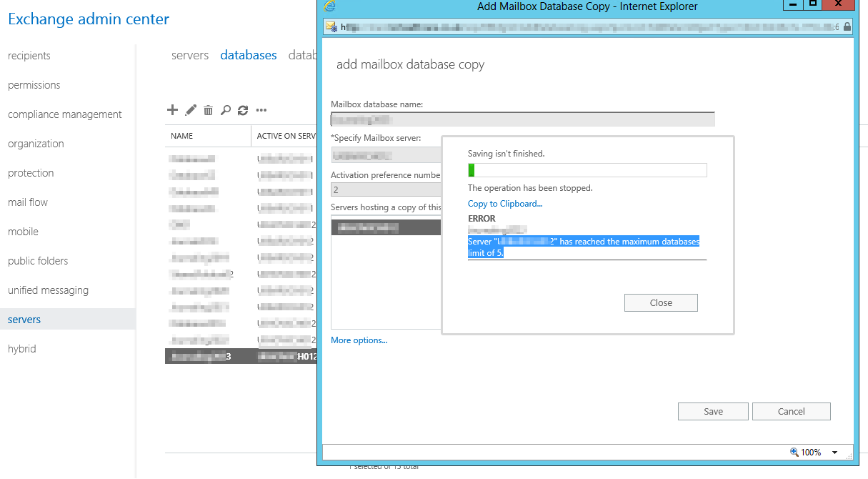The image size is (868, 479).
Task: Click the highlighted maximum databases error message
Action: point(584,247)
